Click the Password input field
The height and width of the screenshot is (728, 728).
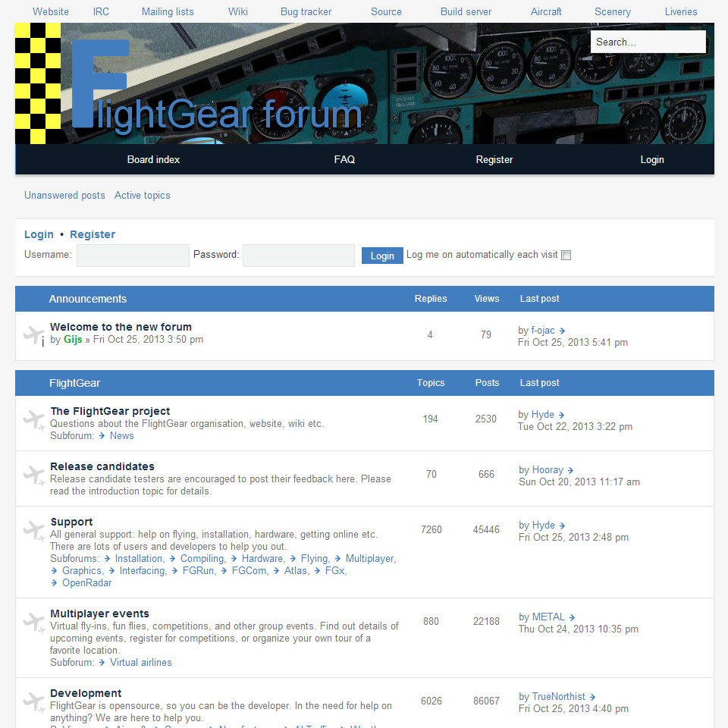[x=299, y=256]
